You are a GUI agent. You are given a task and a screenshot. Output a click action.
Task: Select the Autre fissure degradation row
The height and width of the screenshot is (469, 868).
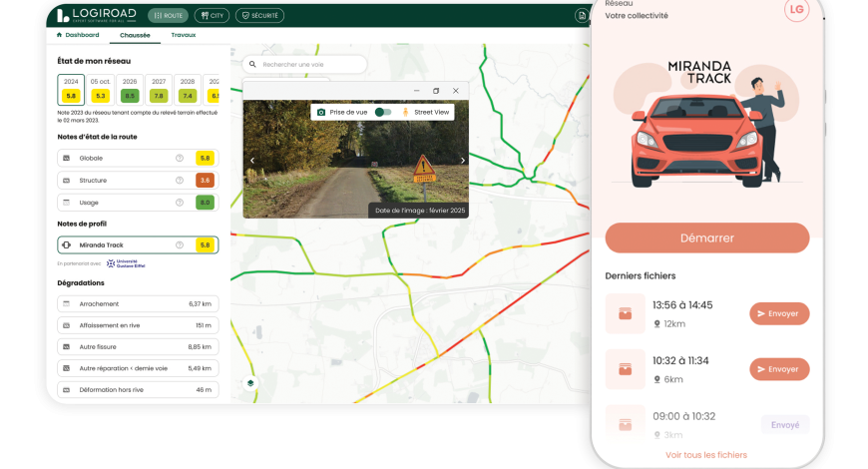138,346
